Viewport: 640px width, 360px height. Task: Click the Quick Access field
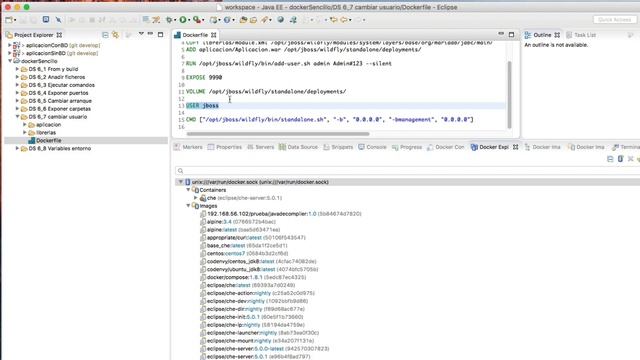(615, 20)
